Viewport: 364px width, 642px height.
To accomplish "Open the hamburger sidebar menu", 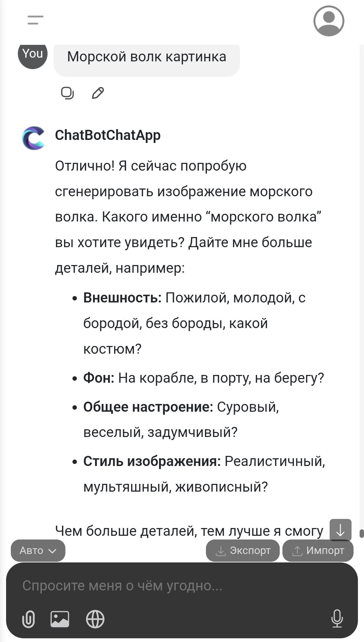I will pyautogui.click(x=35, y=20).
